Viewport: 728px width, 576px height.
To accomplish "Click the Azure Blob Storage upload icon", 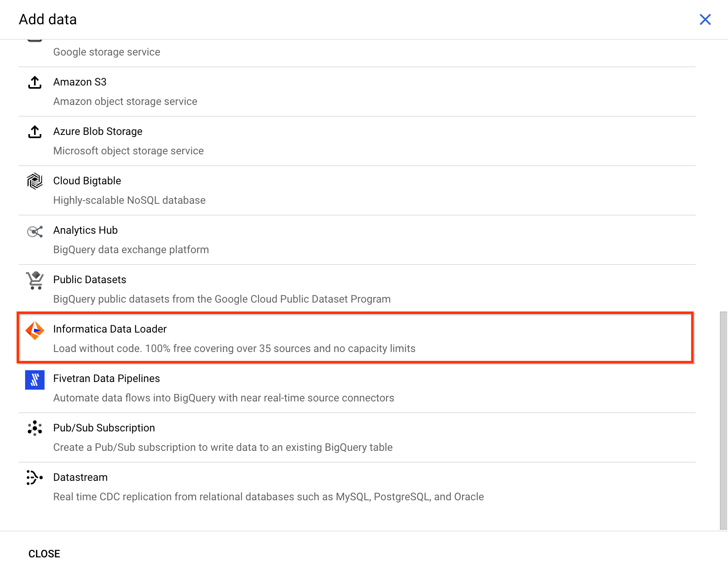I will tap(35, 132).
